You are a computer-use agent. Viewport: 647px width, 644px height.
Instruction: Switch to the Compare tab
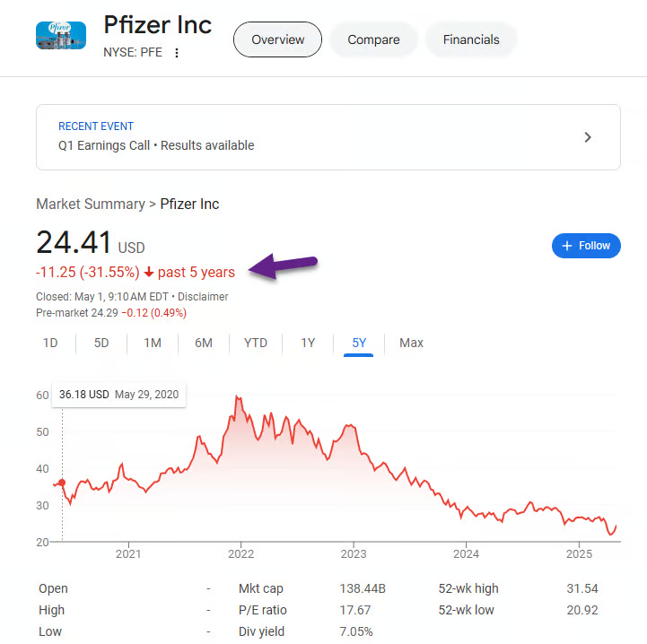coord(373,39)
